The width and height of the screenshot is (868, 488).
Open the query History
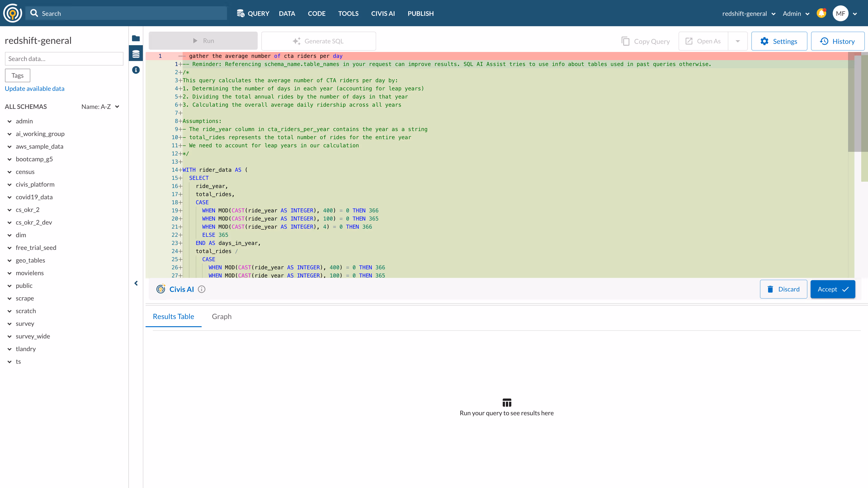pyautogui.click(x=838, y=41)
